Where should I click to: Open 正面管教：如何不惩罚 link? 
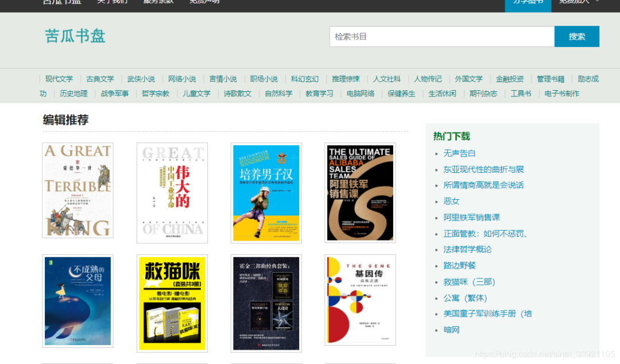[x=486, y=234]
